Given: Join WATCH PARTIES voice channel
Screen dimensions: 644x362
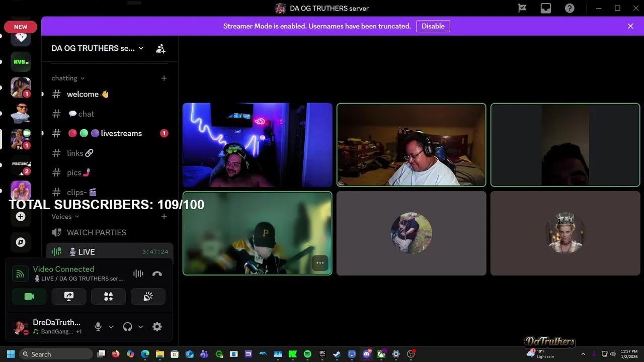Looking at the screenshot, I should [110, 233].
